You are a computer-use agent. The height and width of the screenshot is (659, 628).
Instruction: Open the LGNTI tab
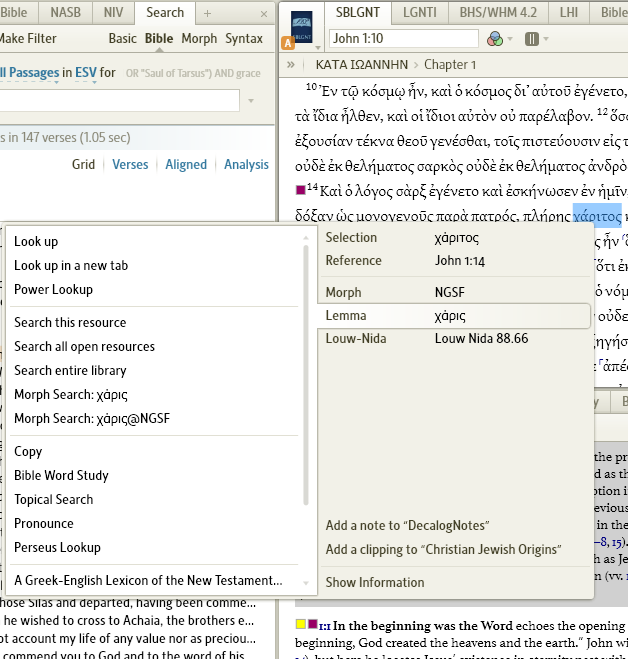pyautogui.click(x=420, y=13)
